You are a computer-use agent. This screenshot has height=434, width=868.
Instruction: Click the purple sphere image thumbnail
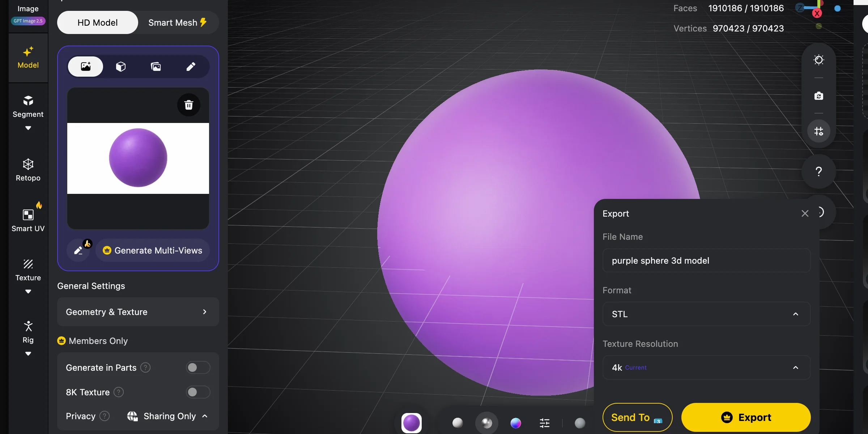138,158
